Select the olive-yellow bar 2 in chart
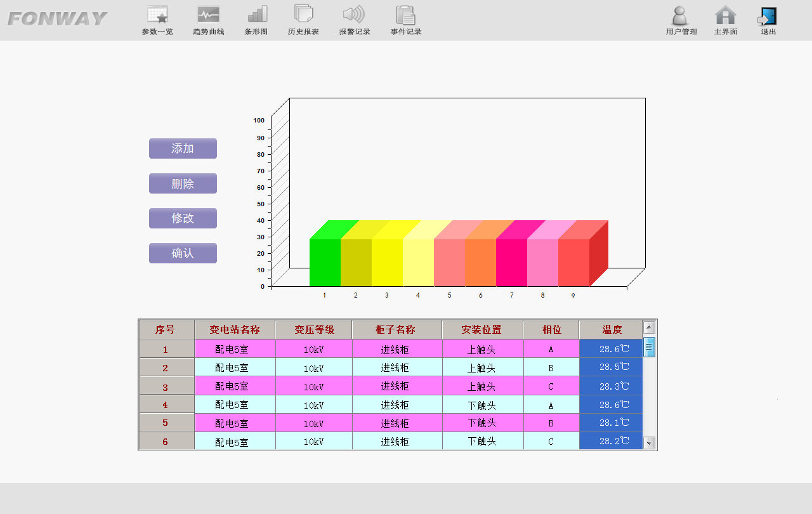This screenshot has width=812, height=514. point(356,262)
